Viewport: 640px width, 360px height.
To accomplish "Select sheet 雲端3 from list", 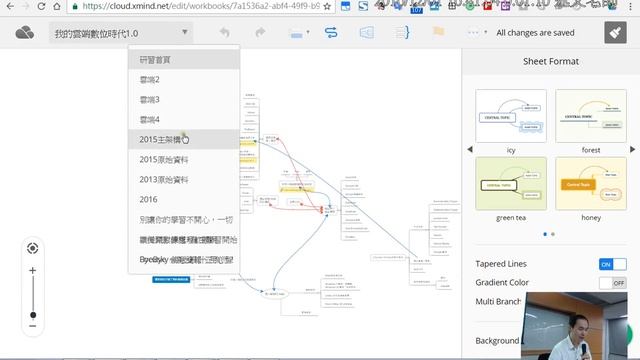I will [184, 100].
